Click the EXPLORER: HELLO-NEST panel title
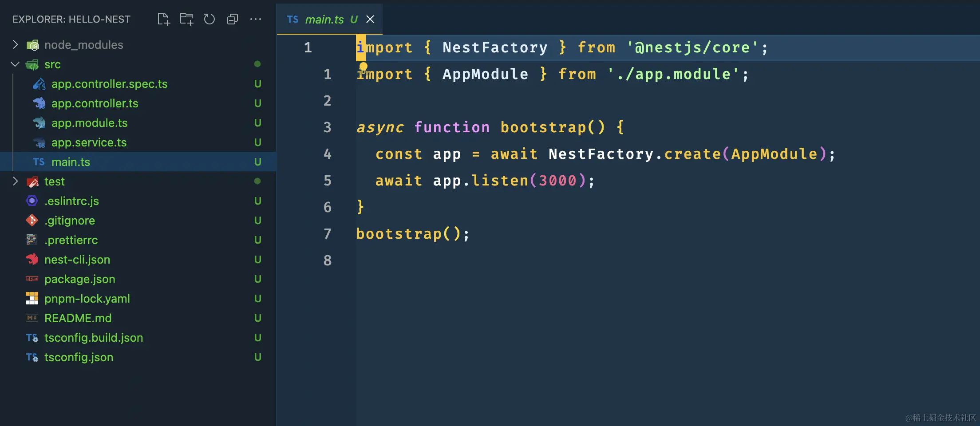980x426 pixels. [71, 20]
